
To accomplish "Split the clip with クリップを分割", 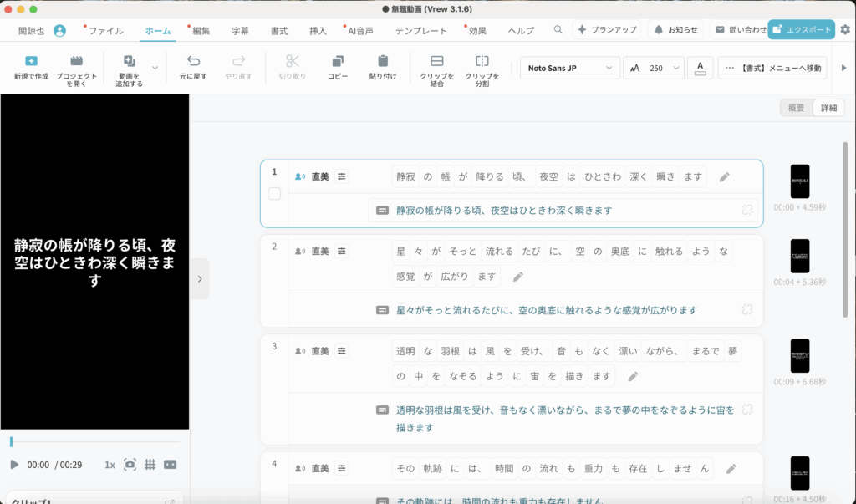I will pos(482,69).
